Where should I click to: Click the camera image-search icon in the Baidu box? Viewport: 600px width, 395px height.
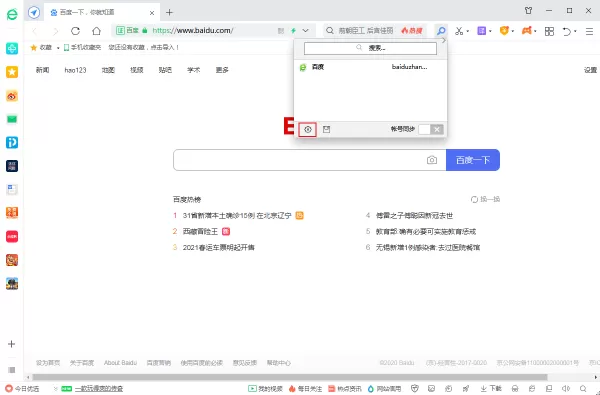point(432,160)
